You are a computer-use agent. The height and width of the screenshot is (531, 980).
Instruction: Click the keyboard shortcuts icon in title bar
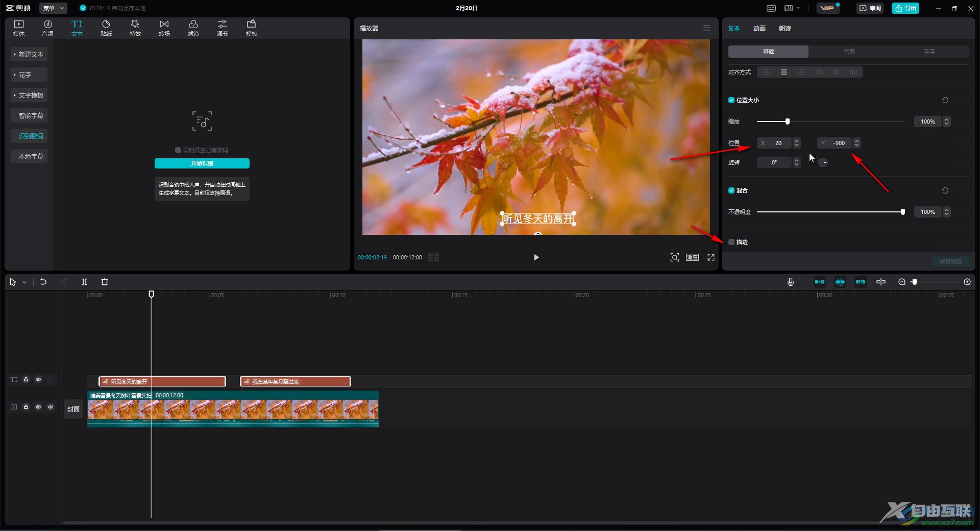pyautogui.click(x=771, y=8)
